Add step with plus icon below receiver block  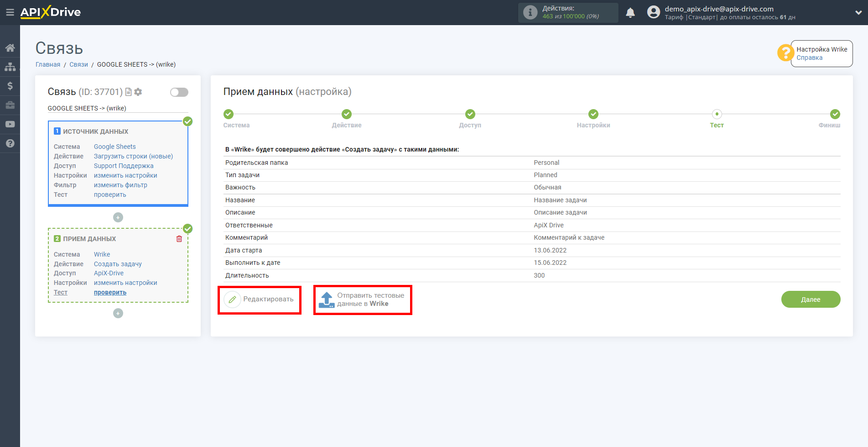(118, 313)
